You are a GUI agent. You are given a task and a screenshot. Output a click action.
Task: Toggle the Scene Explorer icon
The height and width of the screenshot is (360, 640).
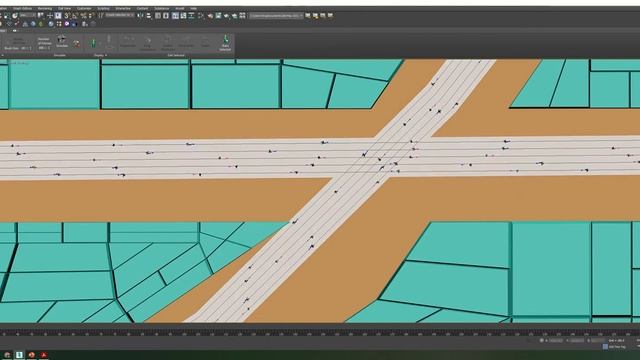[x=158, y=16]
